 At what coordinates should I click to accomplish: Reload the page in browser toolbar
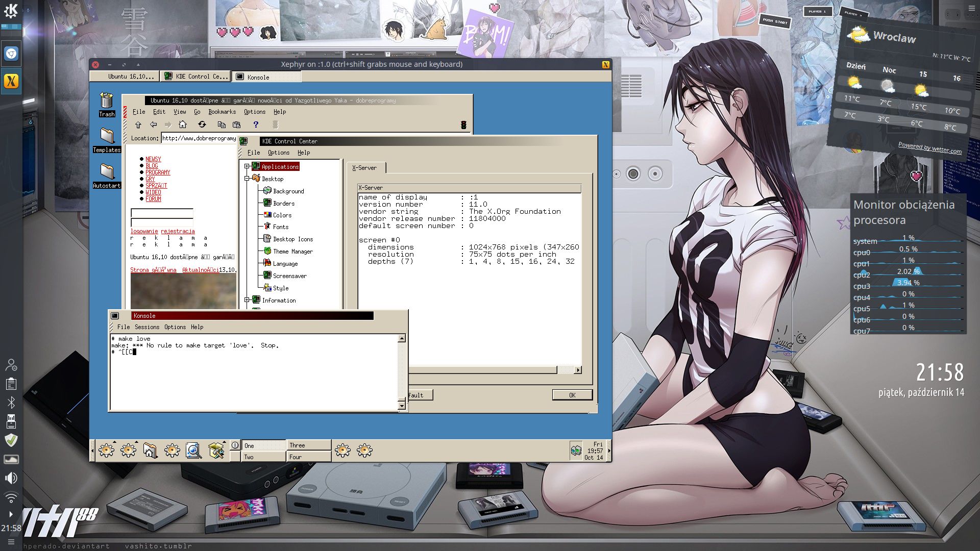tap(202, 124)
